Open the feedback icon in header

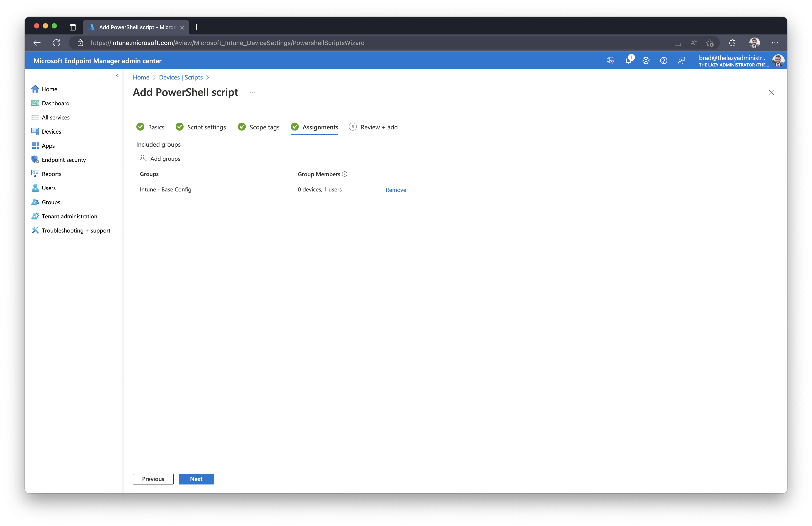coord(681,61)
